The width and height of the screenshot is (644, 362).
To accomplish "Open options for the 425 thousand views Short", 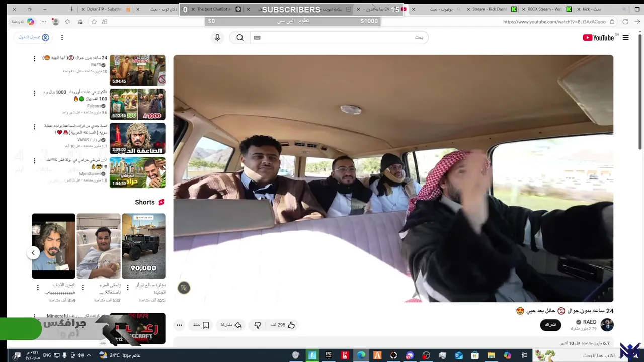I will coord(127,287).
